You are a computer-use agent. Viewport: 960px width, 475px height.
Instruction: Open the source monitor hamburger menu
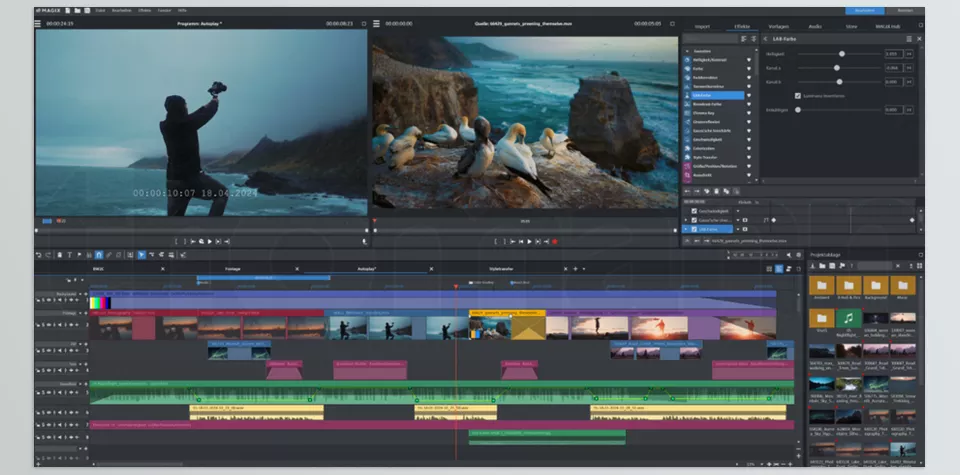pyautogui.click(x=377, y=23)
